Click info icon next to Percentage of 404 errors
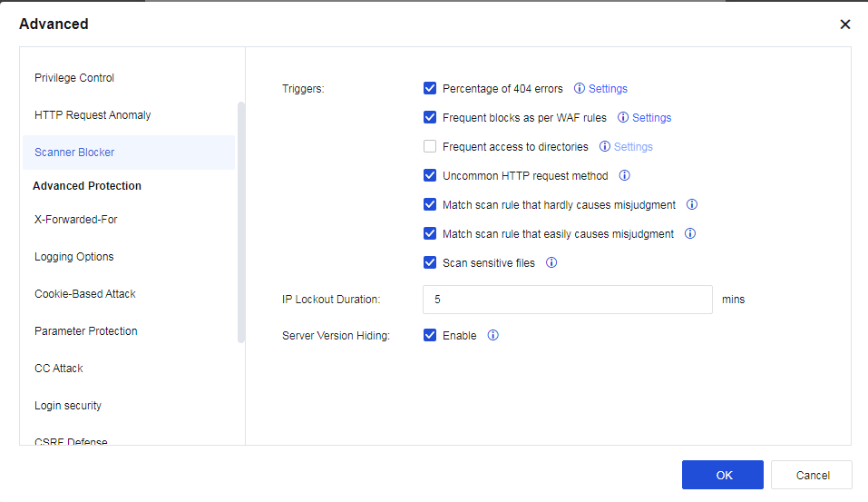 (580, 89)
